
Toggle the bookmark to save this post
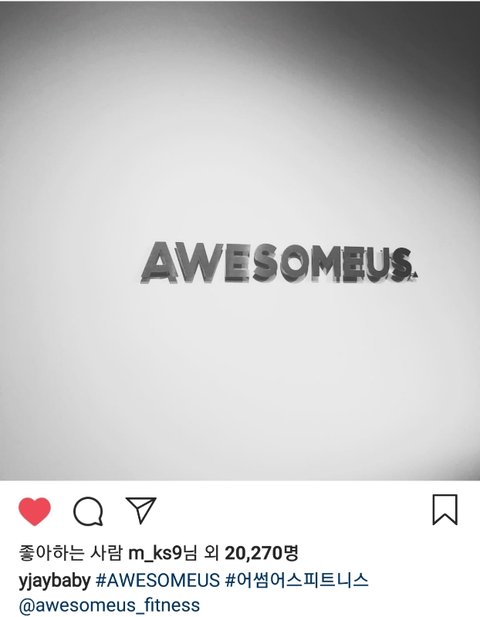(x=445, y=510)
